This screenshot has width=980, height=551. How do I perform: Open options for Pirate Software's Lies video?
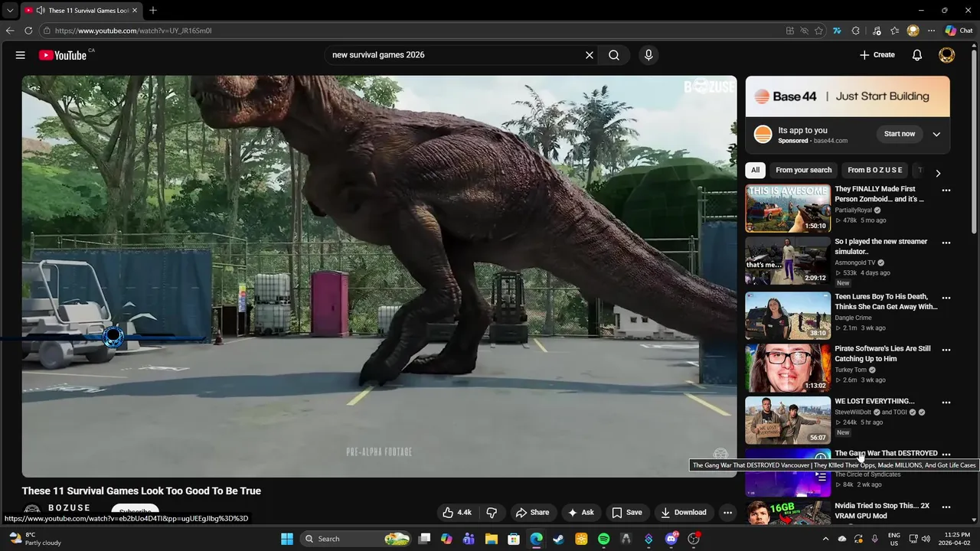[x=946, y=350]
